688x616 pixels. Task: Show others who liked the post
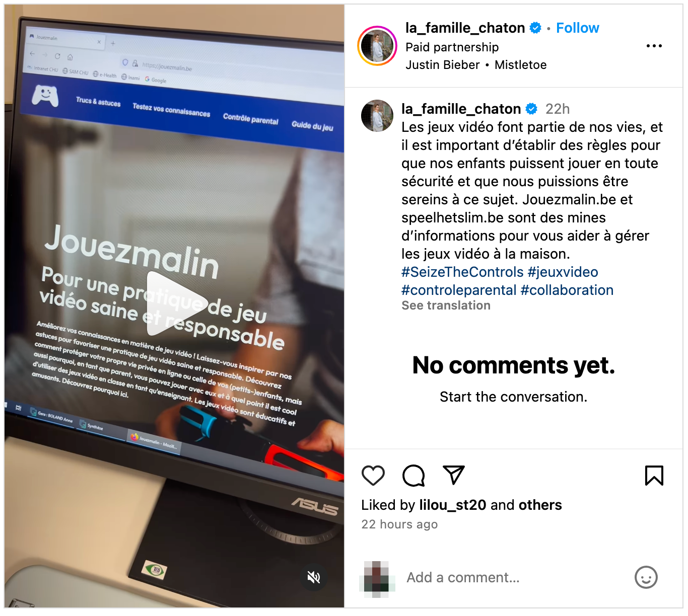[540, 505]
